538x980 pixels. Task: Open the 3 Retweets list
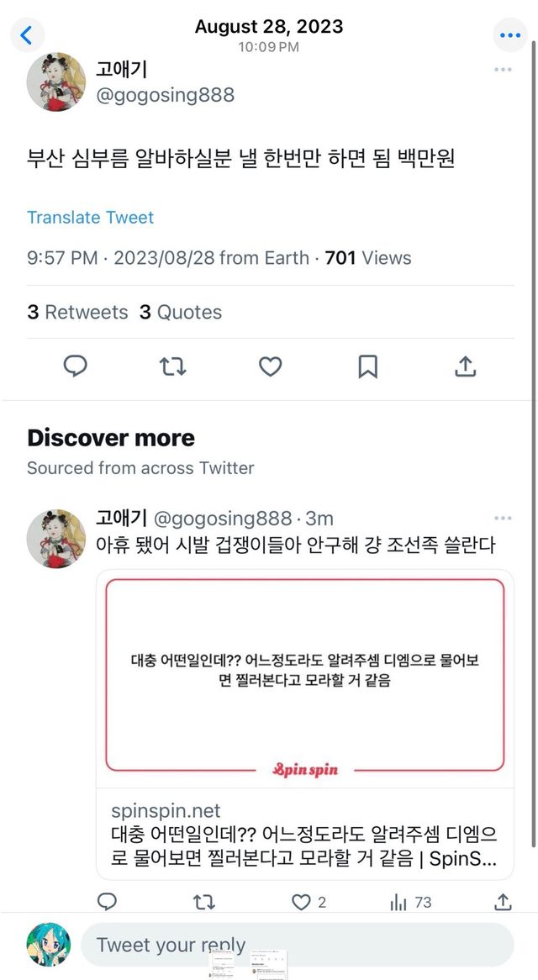point(77,313)
